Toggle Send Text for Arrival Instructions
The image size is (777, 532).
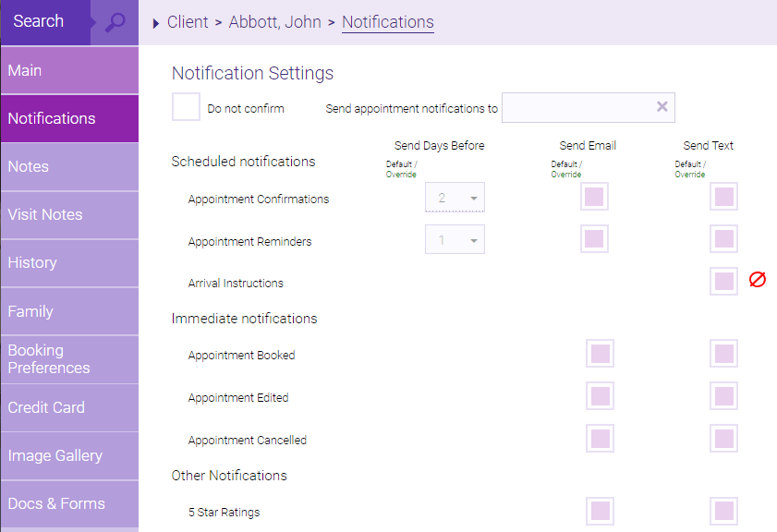723,282
